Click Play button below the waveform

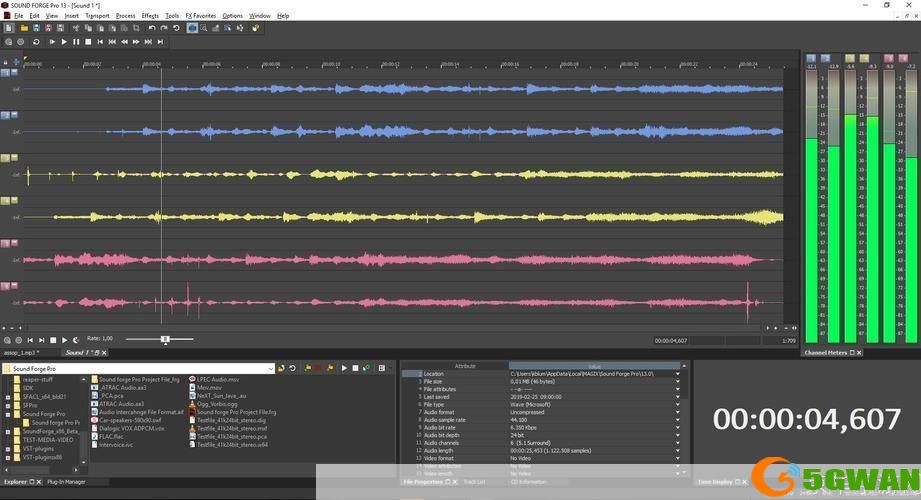coord(64,340)
